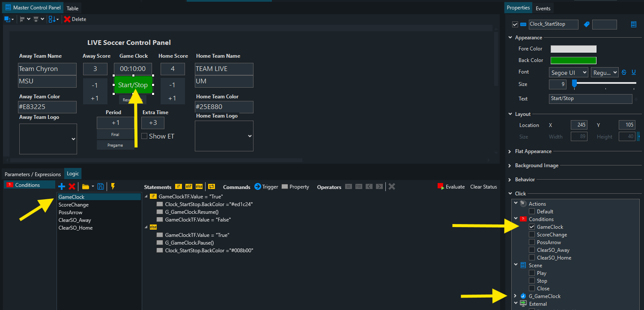Screen dimensions: 644x310
Task: Open the Segoe UI font dropdown
Action: (568, 73)
